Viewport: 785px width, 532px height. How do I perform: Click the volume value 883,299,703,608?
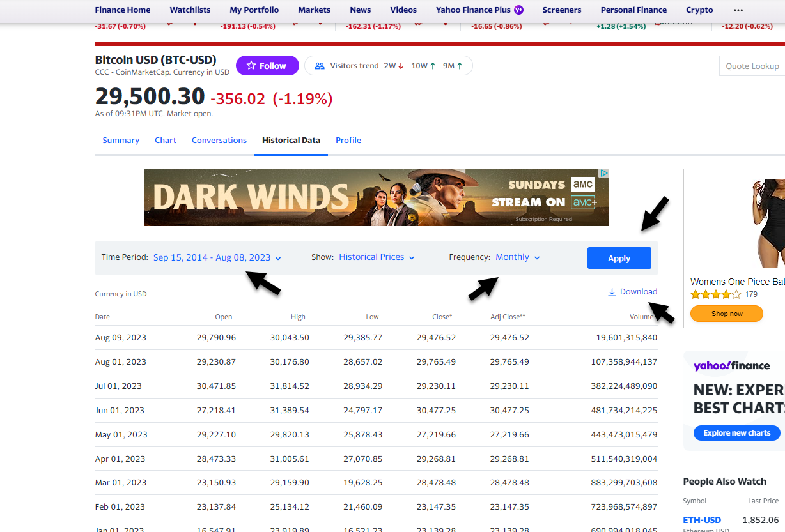tap(624, 483)
